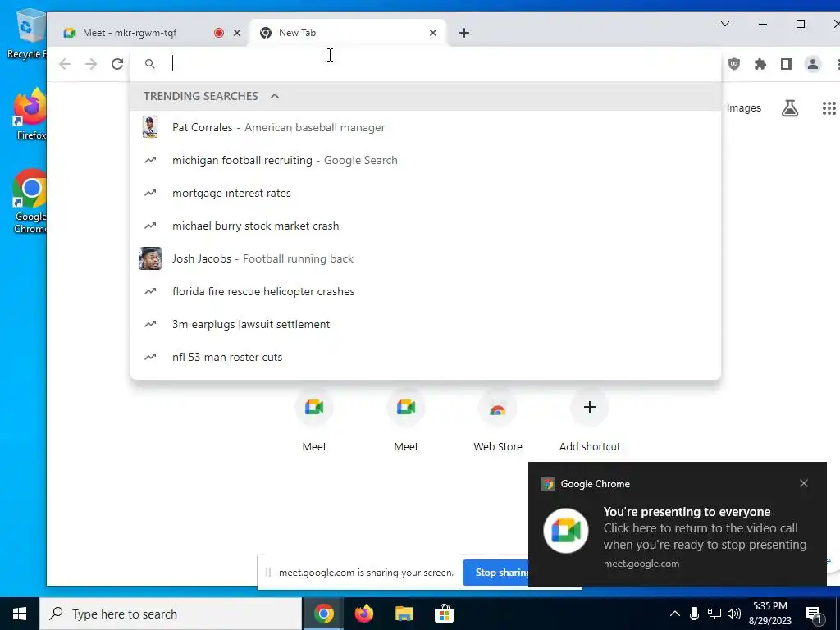Open the first Meet shortcut
The height and width of the screenshot is (630, 840).
[x=314, y=422]
